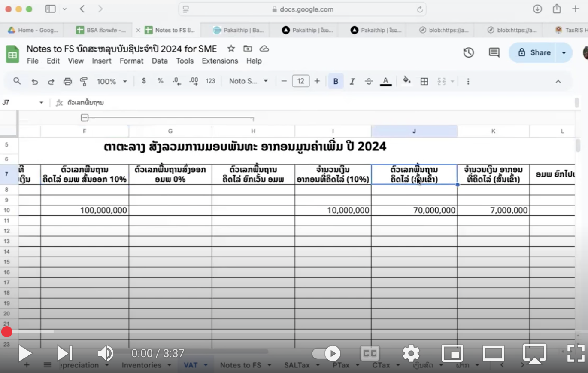Open a new Safari tab
This screenshot has width=588, height=373.
point(576,9)
